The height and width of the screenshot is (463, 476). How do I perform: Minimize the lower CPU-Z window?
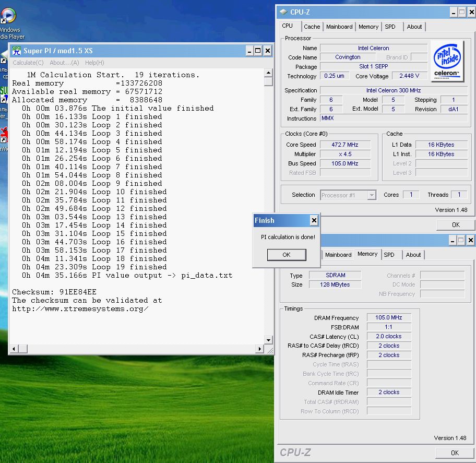453,241
